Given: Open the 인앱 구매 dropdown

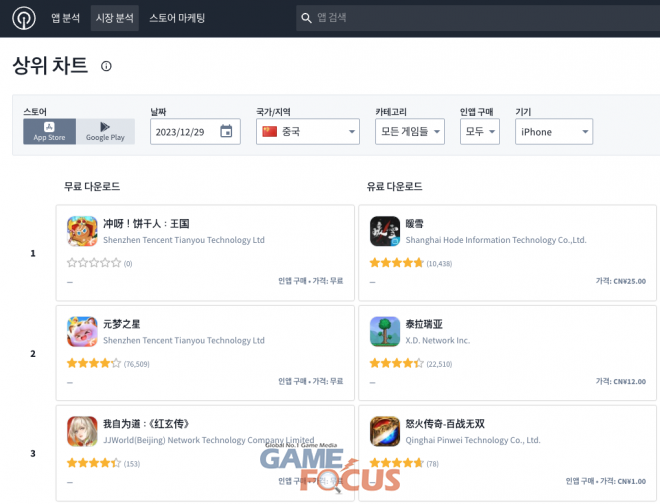Looking at the screenshot, I should 479,131.
